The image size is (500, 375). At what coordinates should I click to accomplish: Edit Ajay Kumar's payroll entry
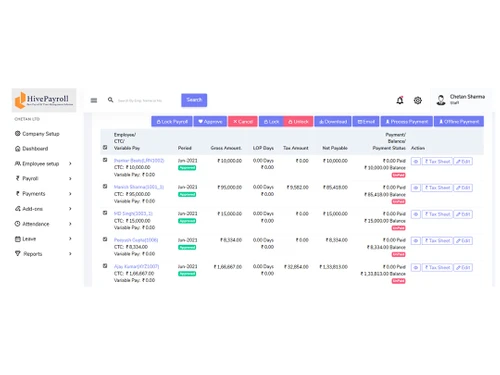click(463, 267)
